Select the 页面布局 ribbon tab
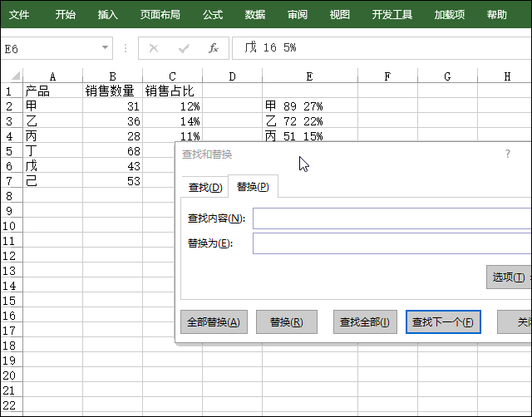The width and height of the screenshot is (532, 417). click(160, 15)
